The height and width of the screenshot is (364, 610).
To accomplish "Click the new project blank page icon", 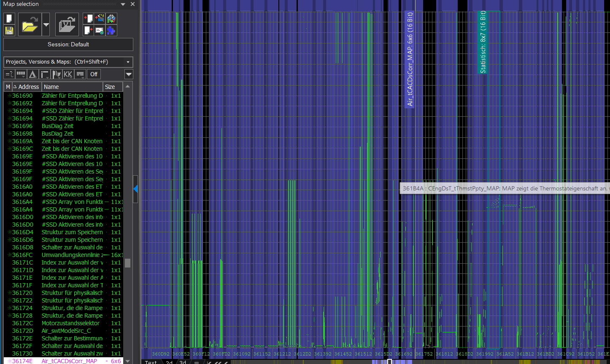I will point(9,19).
